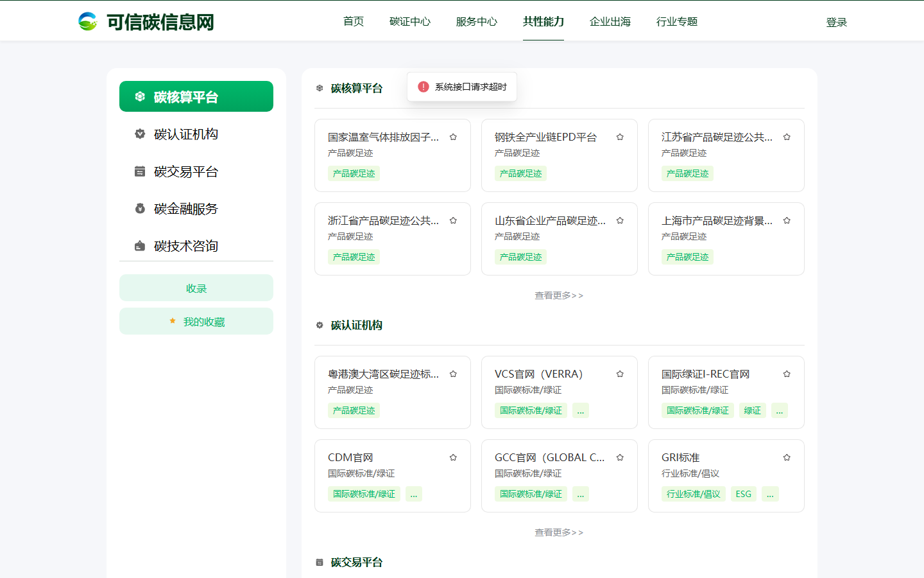This screenshot has width=924, height=578.
Task: Click the red error icon in timeout toast
Action: pyautogui.click(x=424, y=87)
